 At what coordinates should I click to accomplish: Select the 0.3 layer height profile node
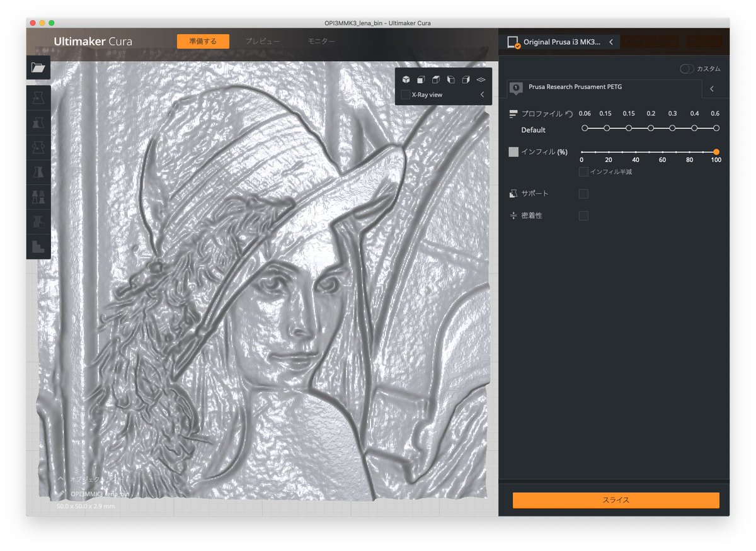point(672,128)
